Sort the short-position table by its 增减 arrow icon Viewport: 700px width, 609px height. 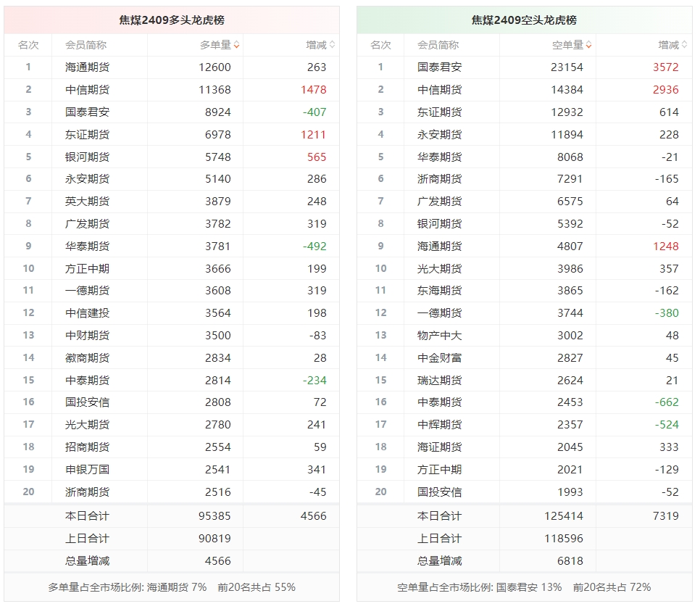tap(684, 45)
